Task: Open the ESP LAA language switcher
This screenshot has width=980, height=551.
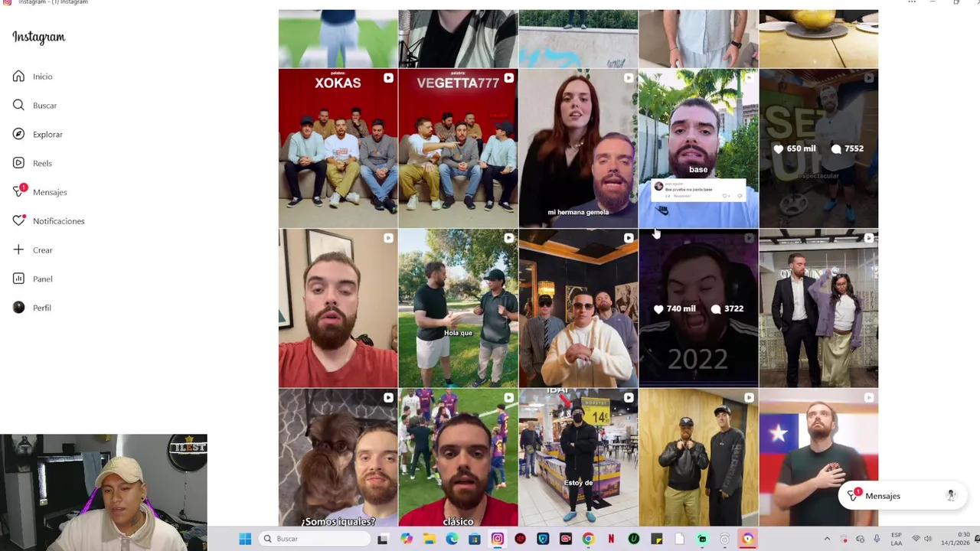Action: [897, 539]
